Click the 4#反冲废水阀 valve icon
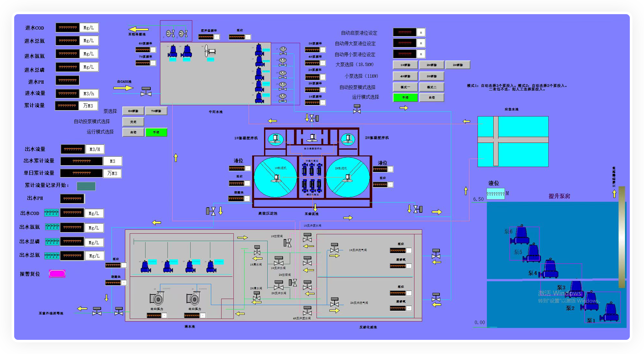This screenshot has width=644, height=354. [x=307, y=311]
